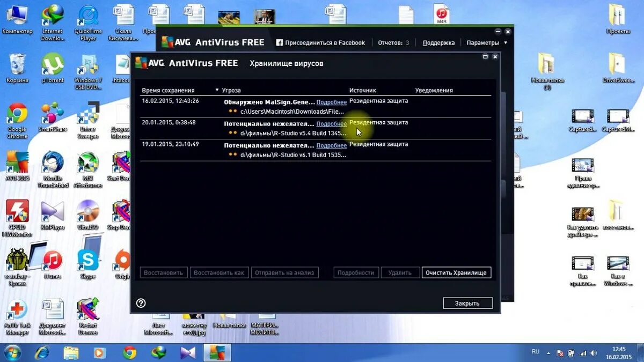The width and height of the screenshot is (644, 362).
Task: Click the Восстановить button
Action: [x=165, y=272]
